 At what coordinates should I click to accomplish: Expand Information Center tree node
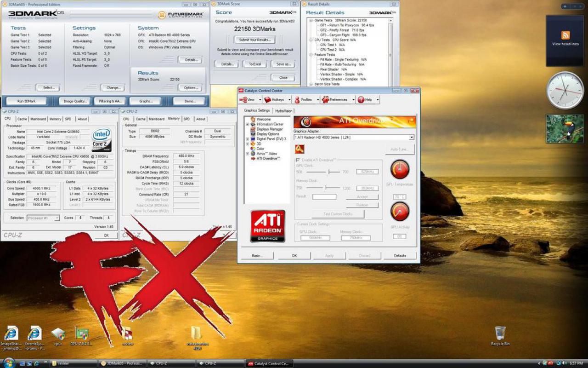(x=247, y=124)
